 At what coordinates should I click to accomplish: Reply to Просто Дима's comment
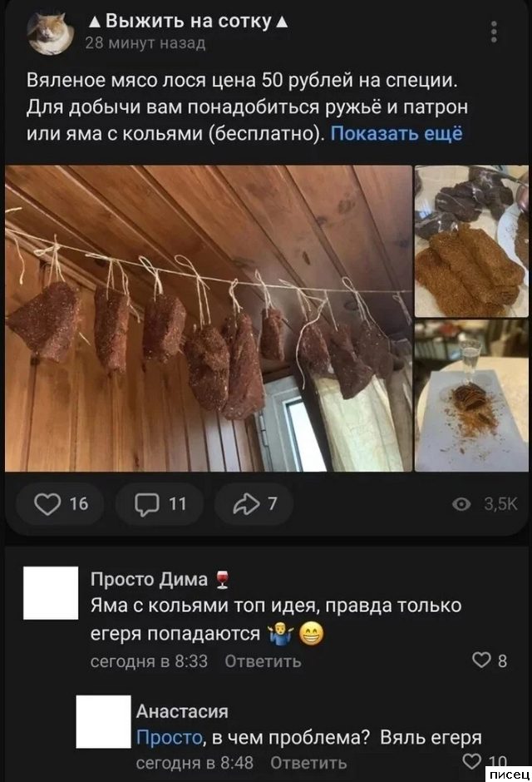pyautogui.click(x=263, y=661)
